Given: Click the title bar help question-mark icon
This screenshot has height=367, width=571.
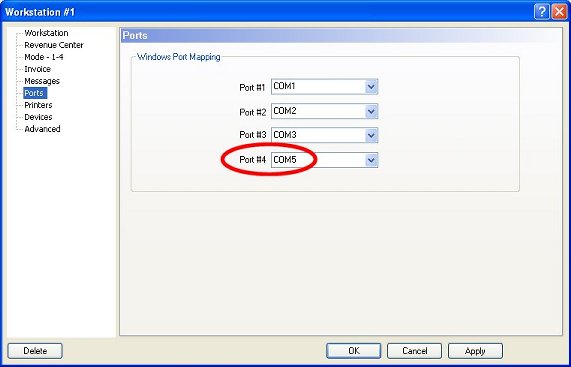Looking at the screenshot, I should 542,12.
